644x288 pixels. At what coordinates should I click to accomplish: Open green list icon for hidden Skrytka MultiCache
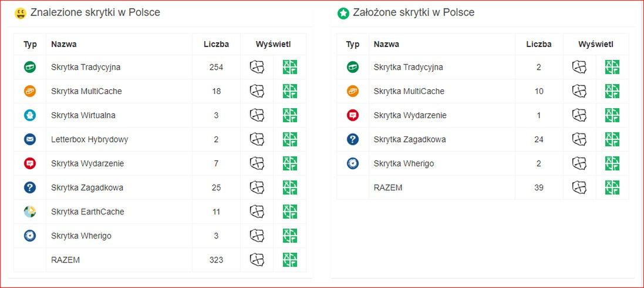point(612,91)
